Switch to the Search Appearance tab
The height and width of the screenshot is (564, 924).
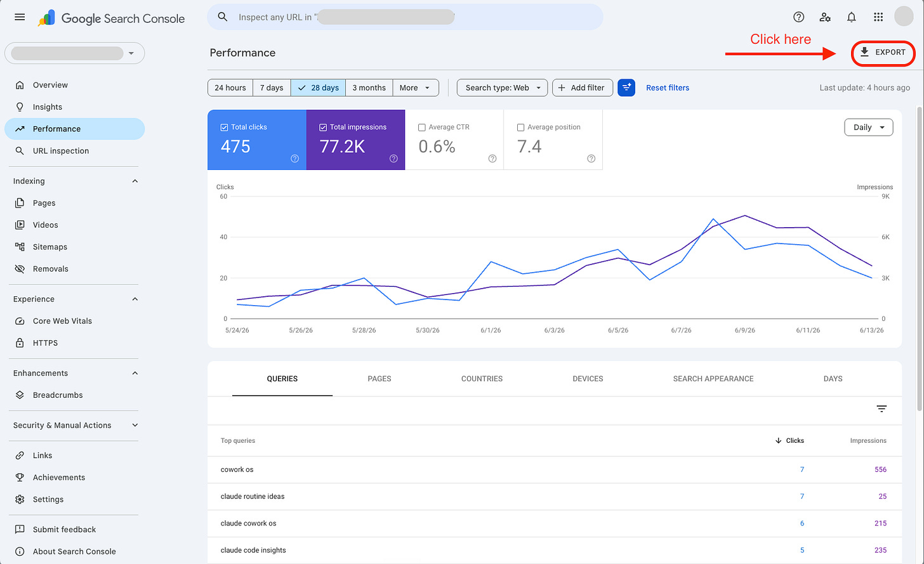713,379
